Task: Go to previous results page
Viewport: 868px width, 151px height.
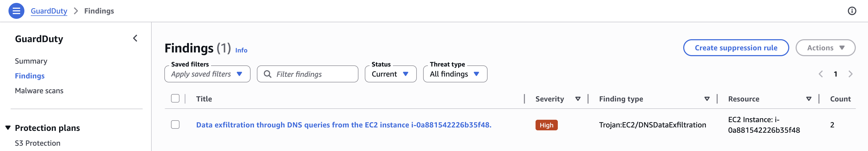Action: click(821, 74)
